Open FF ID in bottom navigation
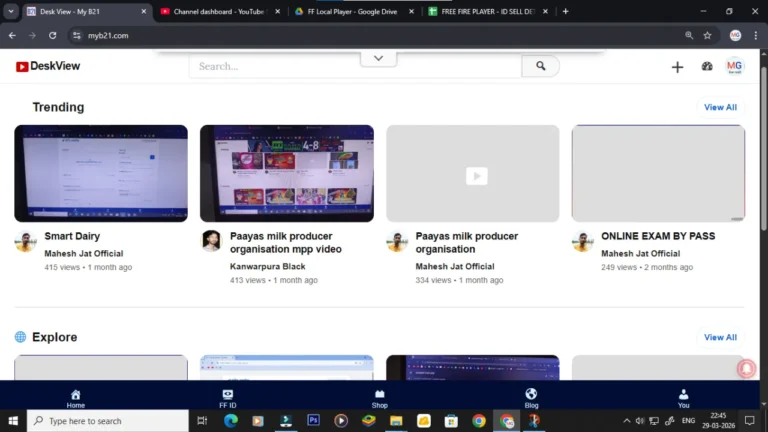The width and height of the screenshot is (768, 432). tap(227, 398)
